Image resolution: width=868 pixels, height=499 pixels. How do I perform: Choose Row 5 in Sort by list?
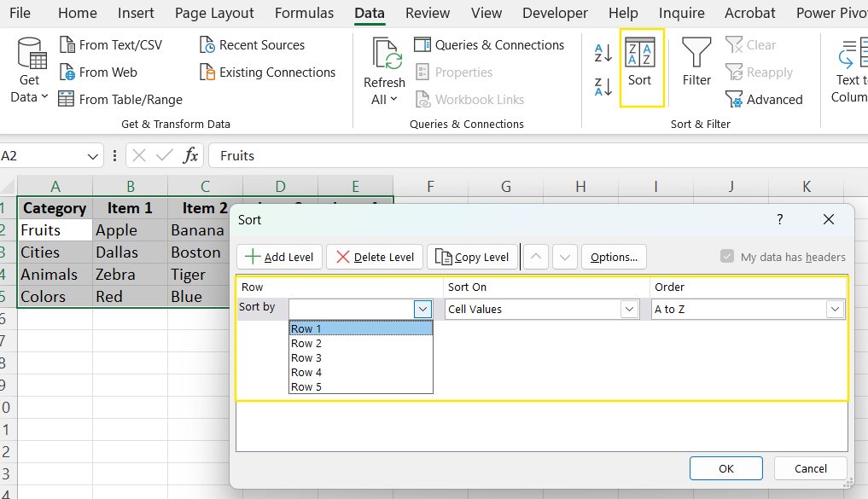tap(360, 386)
